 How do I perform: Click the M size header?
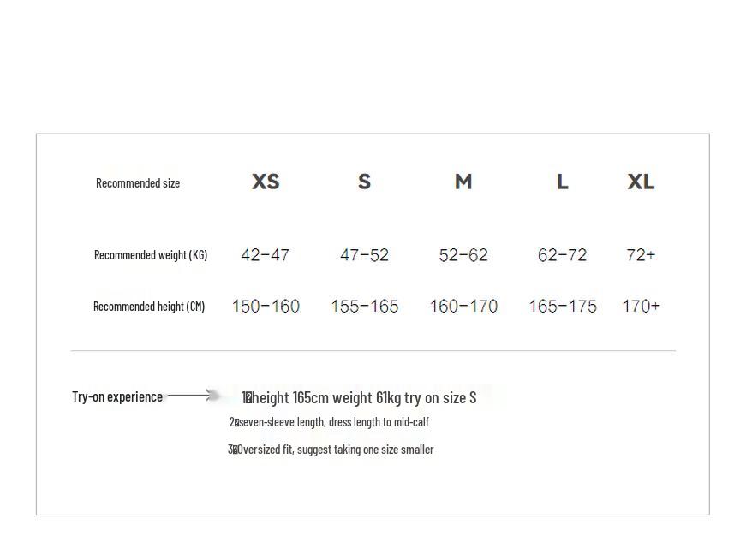tap(463, 182)
